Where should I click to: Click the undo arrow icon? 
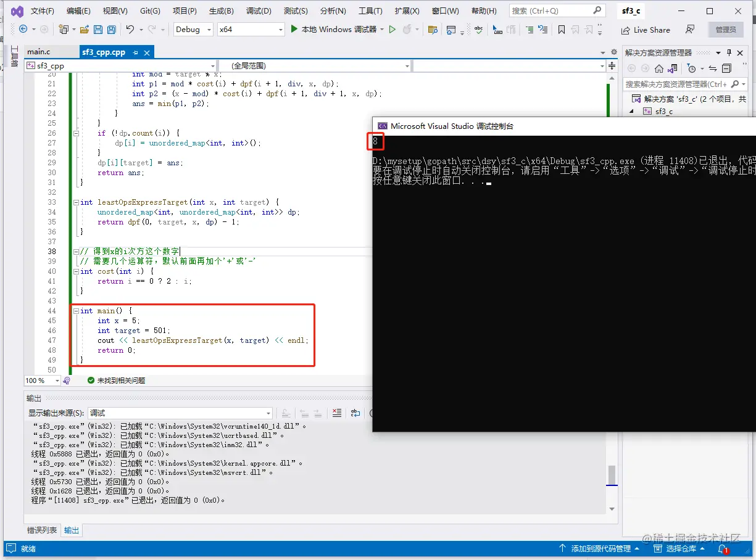point(130,29)
